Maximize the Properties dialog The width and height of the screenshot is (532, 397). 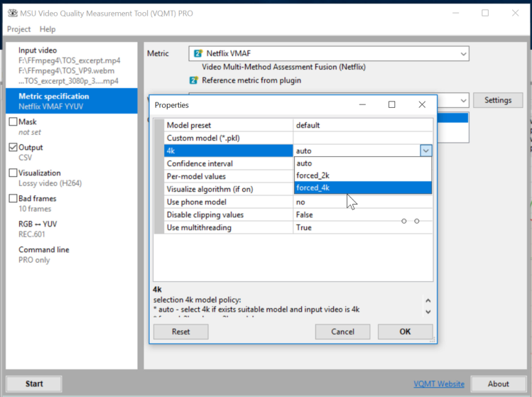pos(391,104)
